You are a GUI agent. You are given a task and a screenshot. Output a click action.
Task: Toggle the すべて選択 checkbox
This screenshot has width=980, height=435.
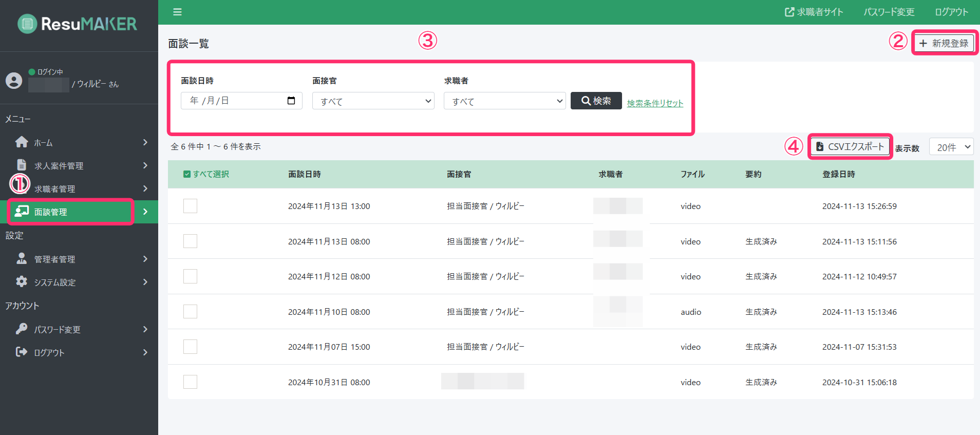coord(187,174)
